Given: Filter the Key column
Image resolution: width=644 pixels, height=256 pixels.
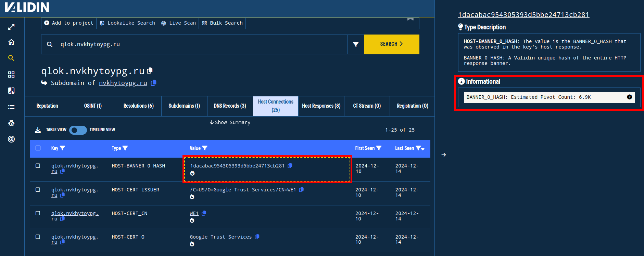Looking at the screenshot, I should coord(63,148).
